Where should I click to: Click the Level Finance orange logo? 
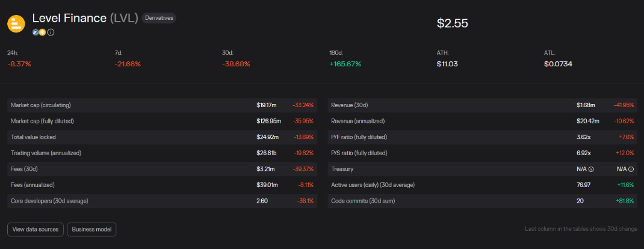(16, 23)
